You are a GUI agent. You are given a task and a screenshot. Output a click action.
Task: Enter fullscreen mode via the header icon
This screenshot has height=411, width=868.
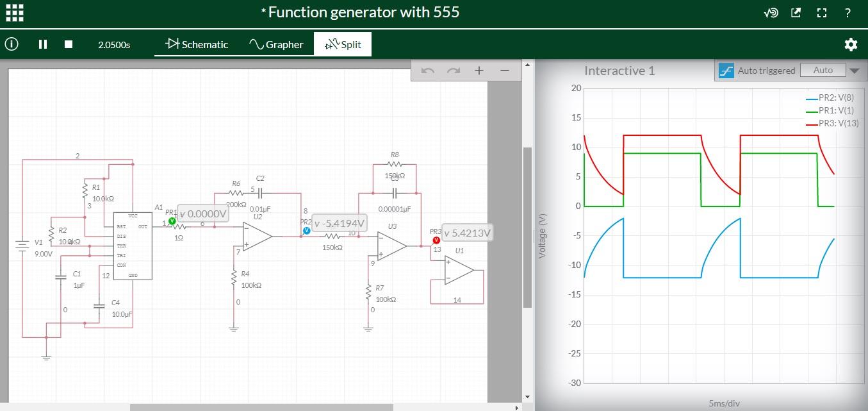[x=821, y=12]
